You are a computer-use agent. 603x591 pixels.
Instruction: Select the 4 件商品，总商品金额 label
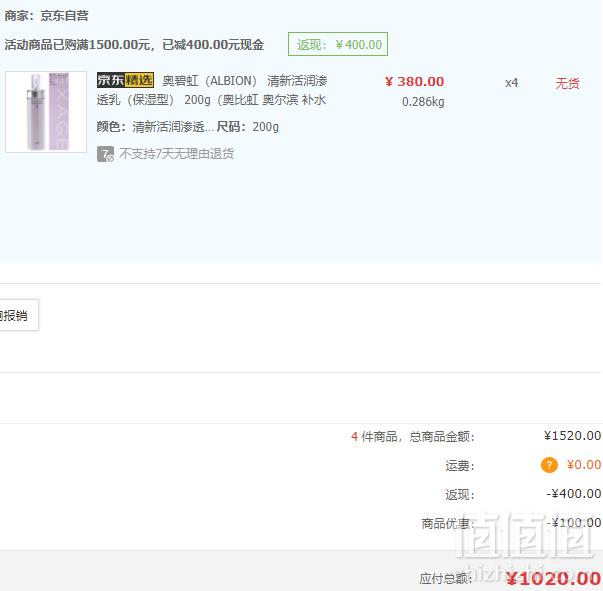pyautogui.click(x=413, y=436)
